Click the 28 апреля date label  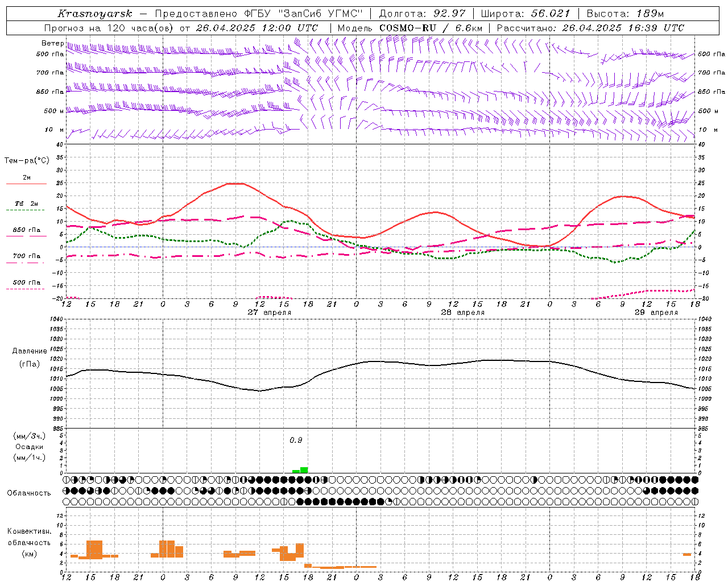point(463,313)
